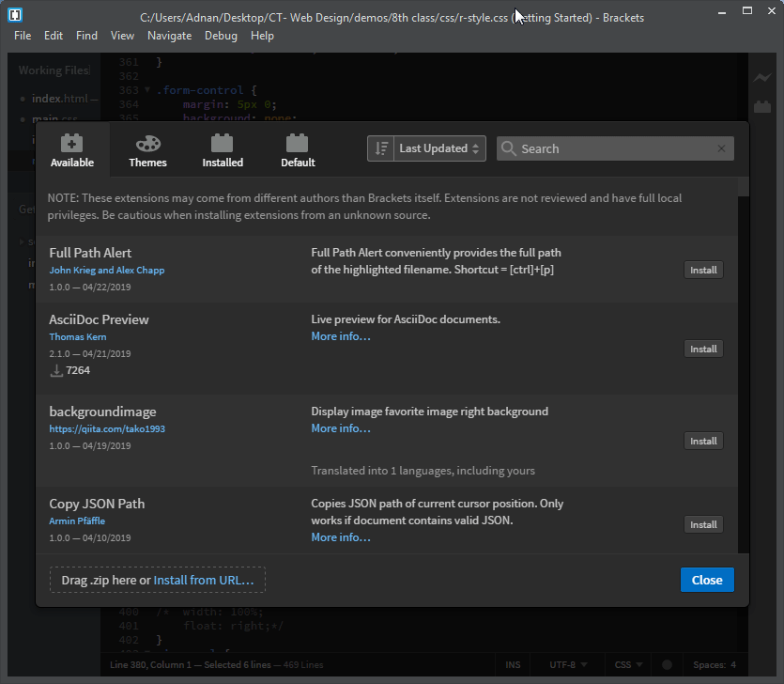Collapse the .form-control code fold arrow

[147, 90]
